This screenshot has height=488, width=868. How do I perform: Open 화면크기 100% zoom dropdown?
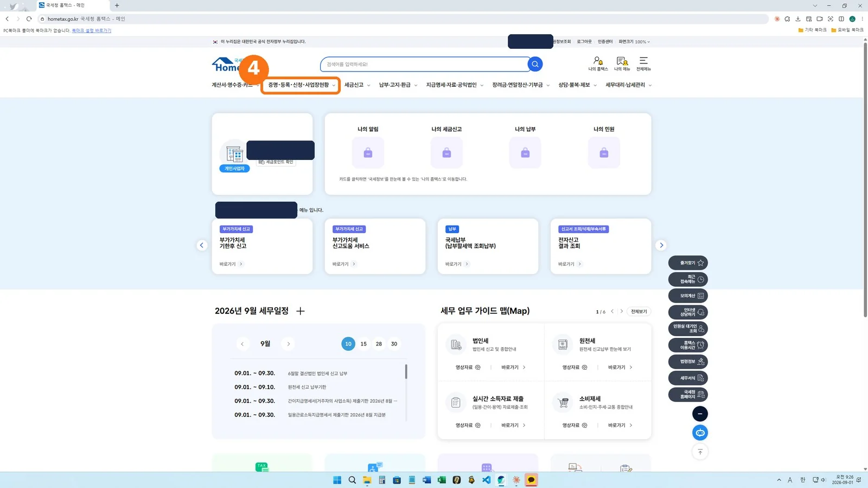tap(634, 42)
